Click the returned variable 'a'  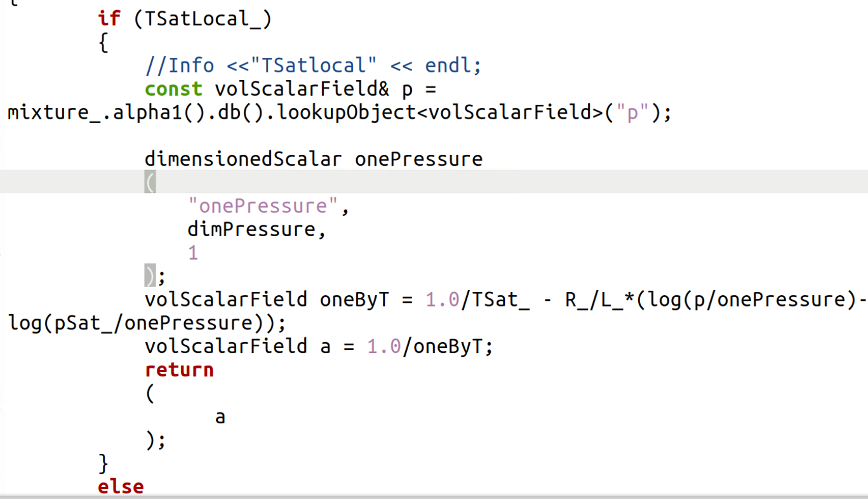point(220,417)
